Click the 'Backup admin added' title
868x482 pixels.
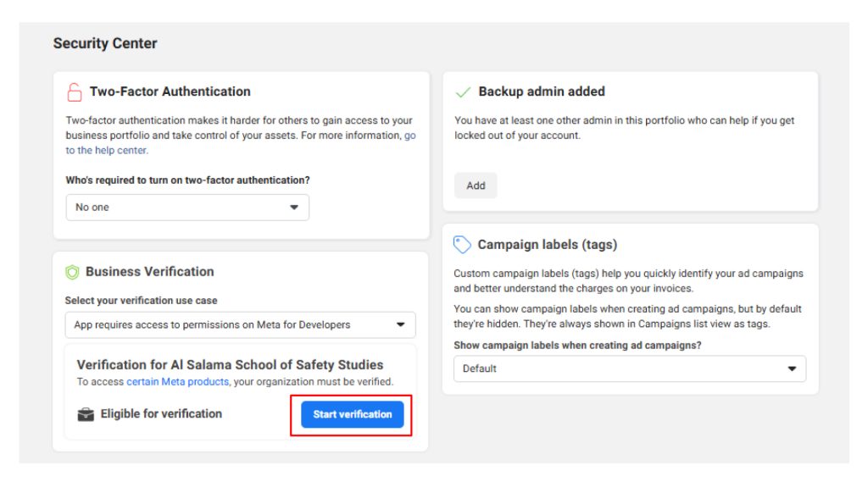pos(542,91)
